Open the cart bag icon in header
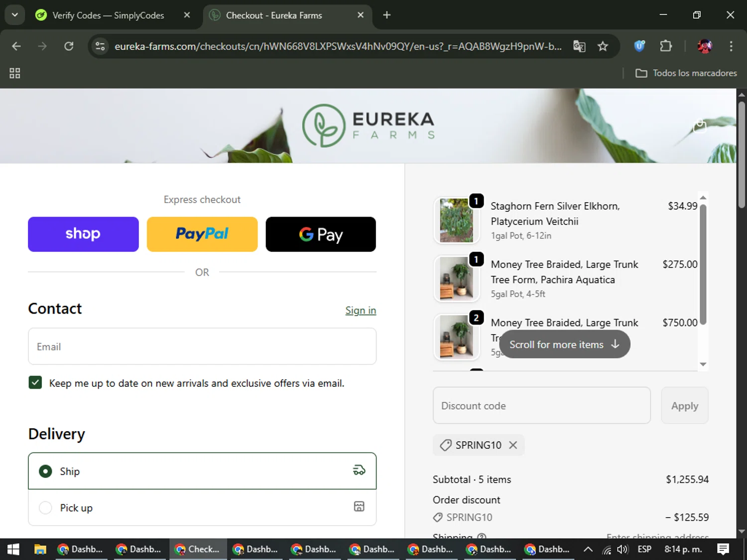Screen dimensions: 747x560 700,126
